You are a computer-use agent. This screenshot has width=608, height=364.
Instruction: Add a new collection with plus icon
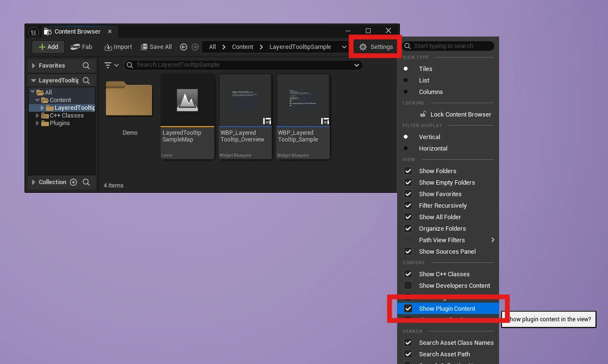[x=73, y=182]
